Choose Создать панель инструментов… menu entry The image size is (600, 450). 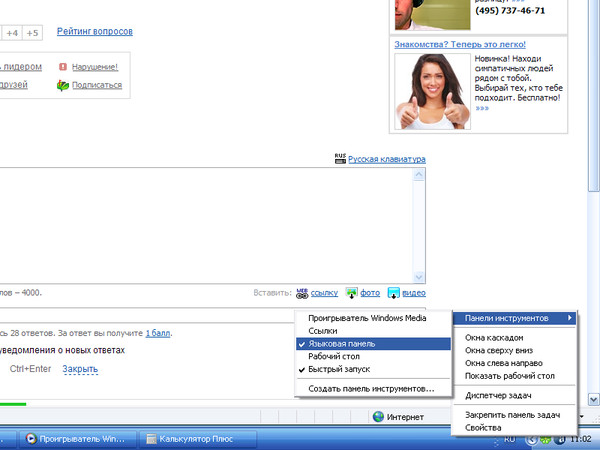pos(373,389)
